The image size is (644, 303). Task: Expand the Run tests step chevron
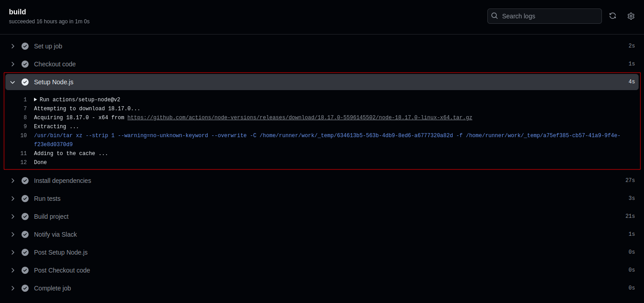click(13, 199)
